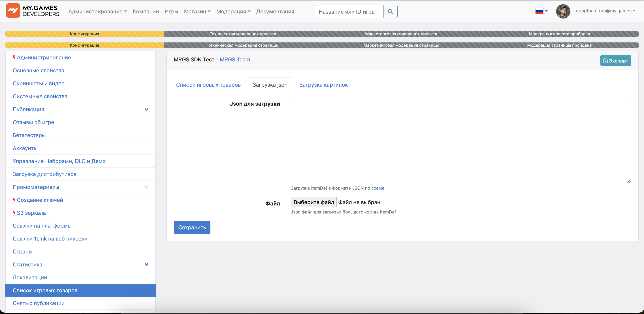Click the Export button with spreadsheet icon
The width and height of the screenshot is (644, 314).
click(616, 61)
